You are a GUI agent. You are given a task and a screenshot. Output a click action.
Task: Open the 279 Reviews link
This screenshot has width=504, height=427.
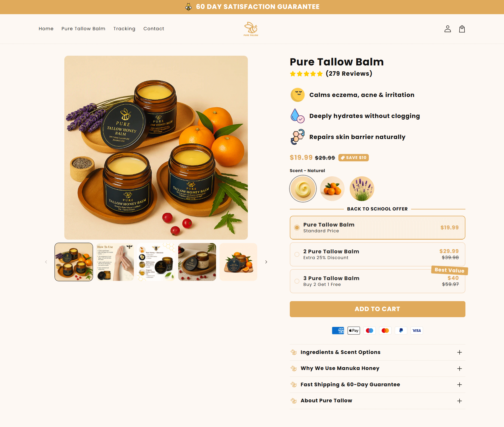pyautogui.click(x=349, y=74)
